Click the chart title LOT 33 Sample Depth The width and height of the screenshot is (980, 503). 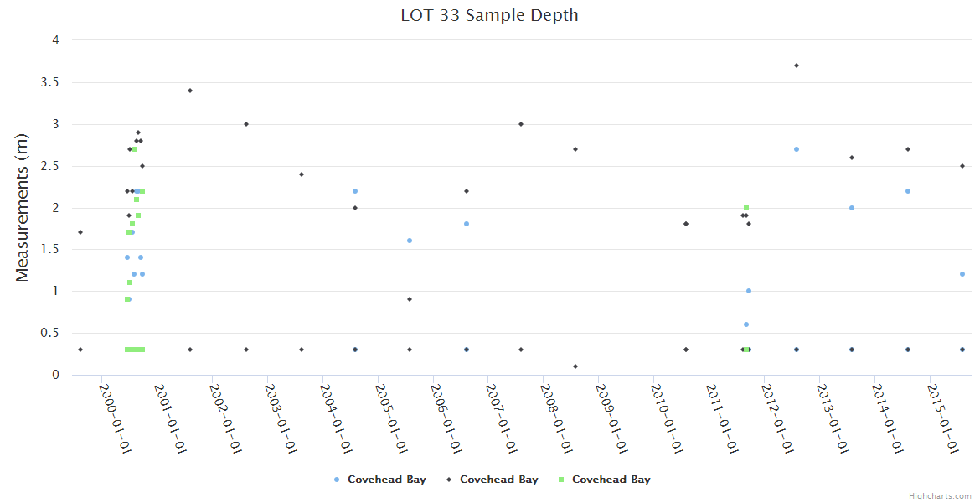tap(489, 15)
